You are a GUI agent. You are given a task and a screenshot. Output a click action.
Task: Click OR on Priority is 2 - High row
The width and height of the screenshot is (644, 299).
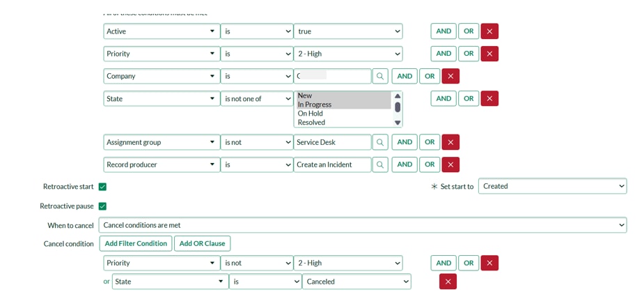(x=469, y=54)
